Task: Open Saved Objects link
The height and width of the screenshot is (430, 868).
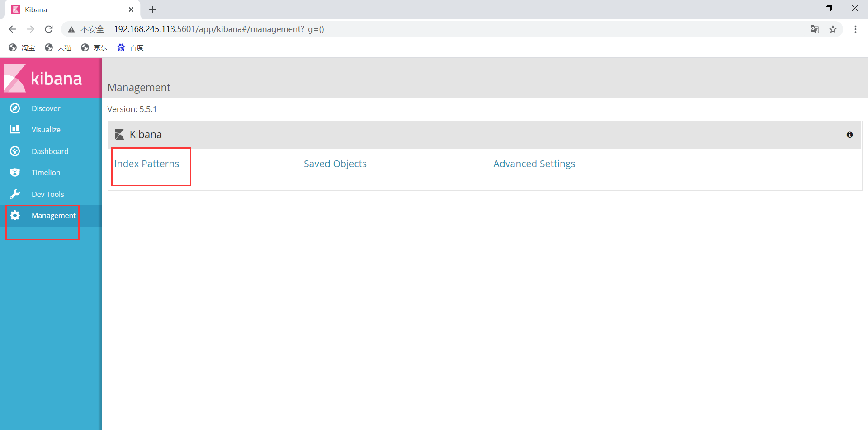Action: [x=335, y=164]
